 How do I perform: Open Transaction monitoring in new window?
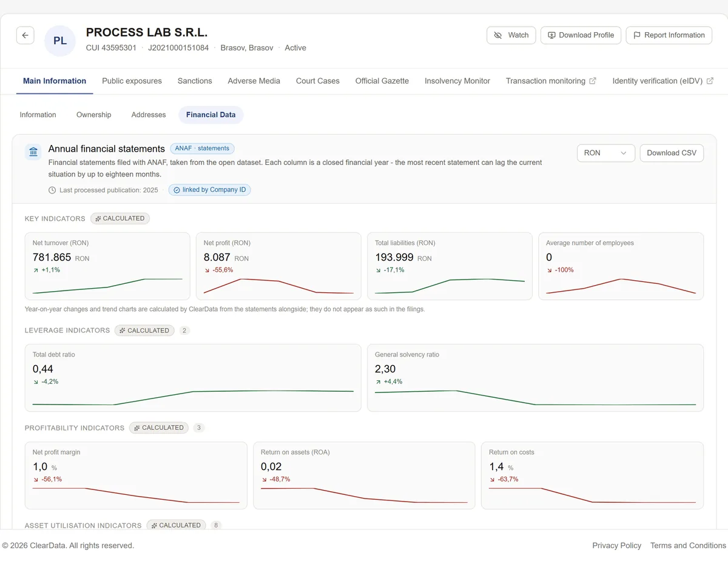click(x=551, y=81)
